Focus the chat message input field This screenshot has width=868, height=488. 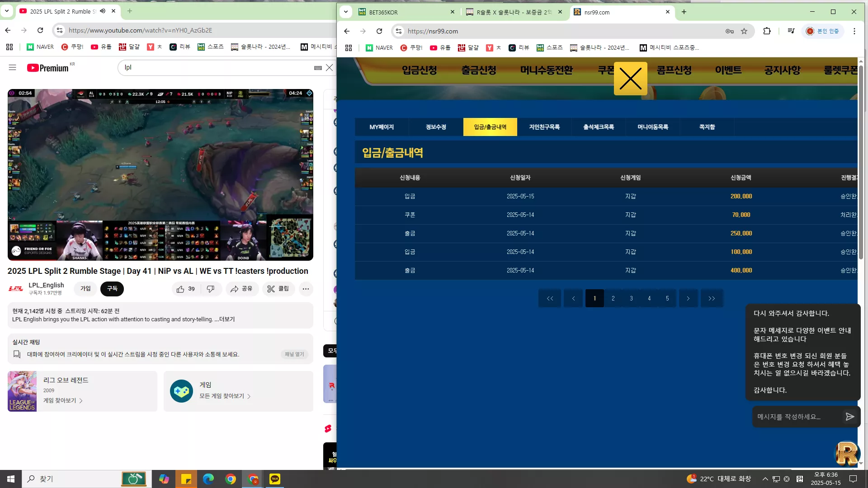coord(797,417)
